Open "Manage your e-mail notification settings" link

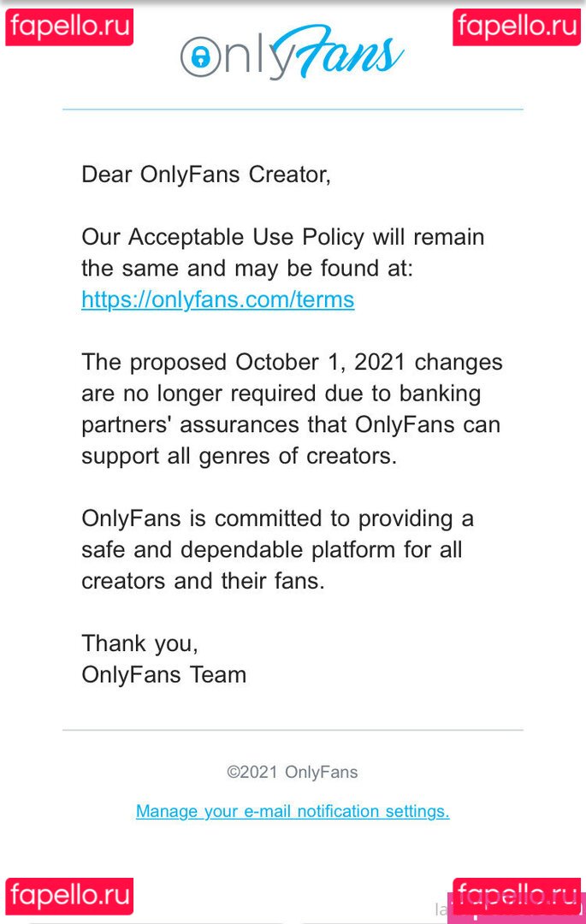pos(293,811)
